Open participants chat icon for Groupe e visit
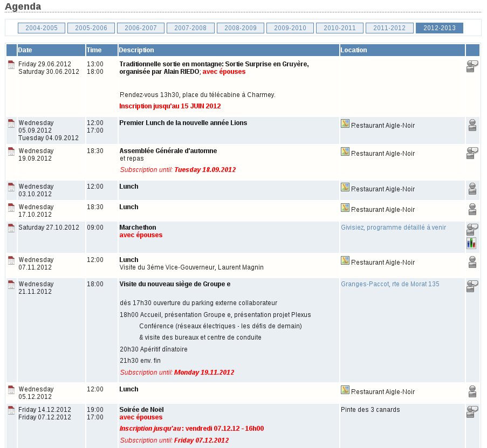 pyautogui.click(x=472, y=286)
